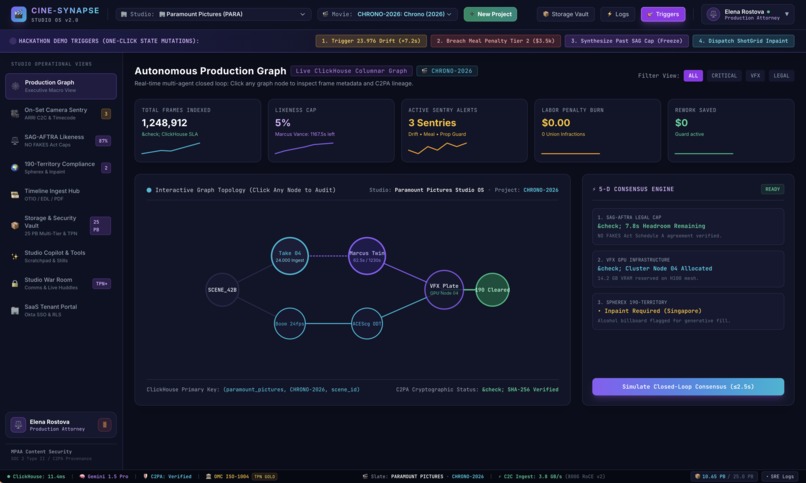Viewport: 806px width, 483px height.
Task: Click the Studio War Room lock icon
Action: tap(15, 284)
